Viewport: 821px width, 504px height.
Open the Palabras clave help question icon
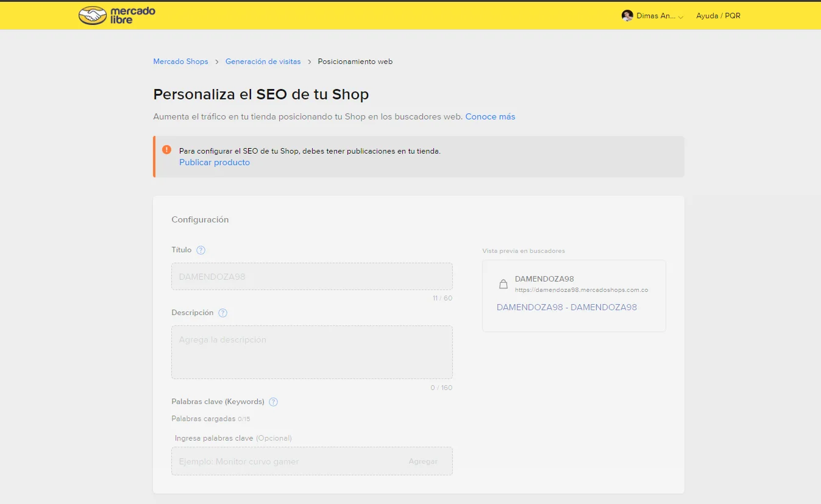273,402
